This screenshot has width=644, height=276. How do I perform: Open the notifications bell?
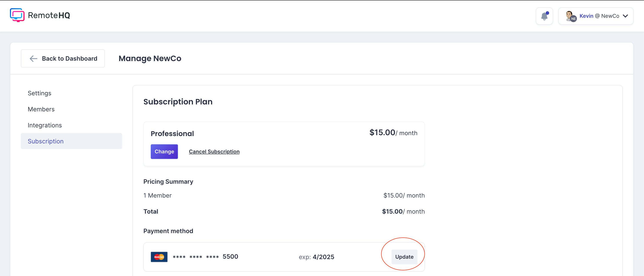[x=544, y=16]
